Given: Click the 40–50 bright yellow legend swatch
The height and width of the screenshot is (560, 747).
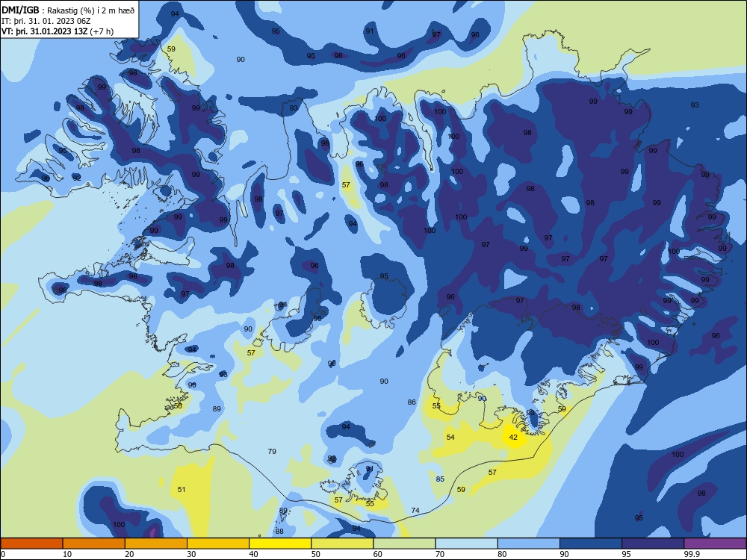Looking at the screenshot, I should pos(280,544).
